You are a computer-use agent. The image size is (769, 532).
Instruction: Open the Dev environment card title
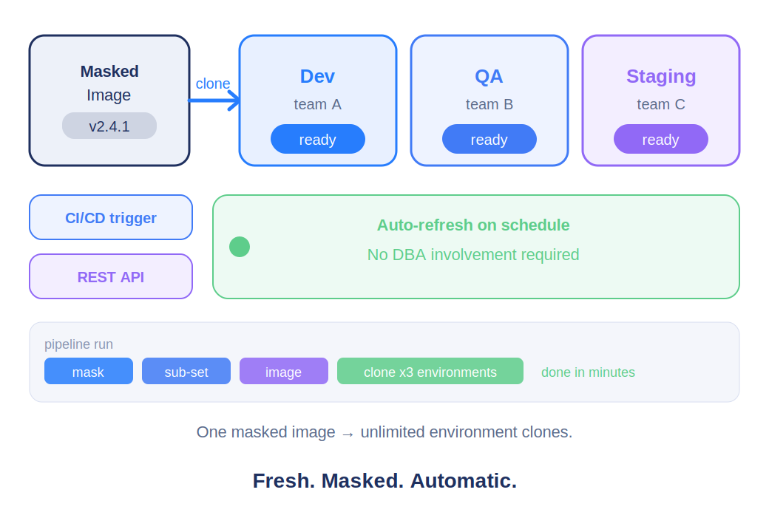tap(317, 76)
